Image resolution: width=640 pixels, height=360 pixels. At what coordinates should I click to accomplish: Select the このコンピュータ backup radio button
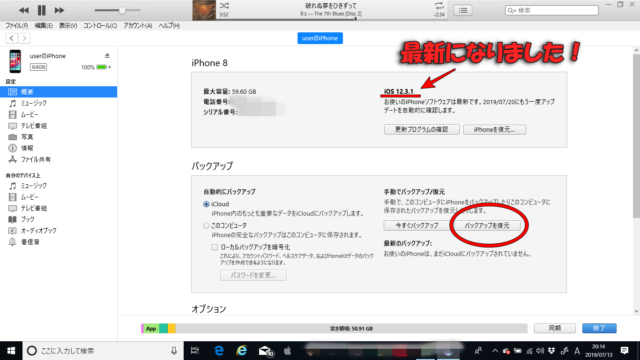206,226
